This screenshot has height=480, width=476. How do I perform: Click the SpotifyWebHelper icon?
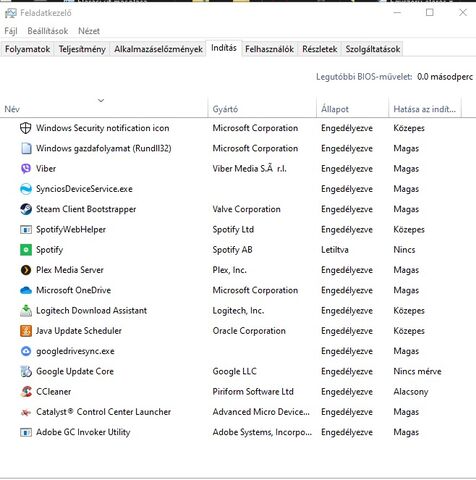pyautogui.click(x=26, y=230)
